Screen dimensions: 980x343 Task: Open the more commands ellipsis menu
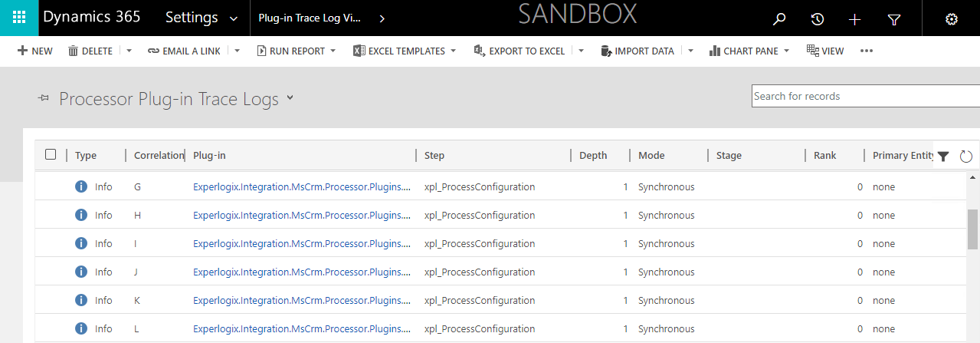point(867,51)
